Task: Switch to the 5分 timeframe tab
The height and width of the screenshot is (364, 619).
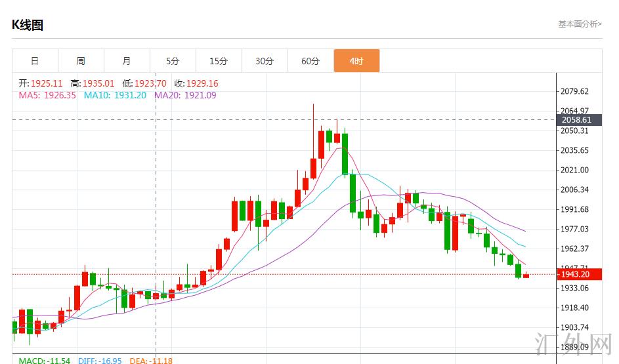Action: point(173,61)
